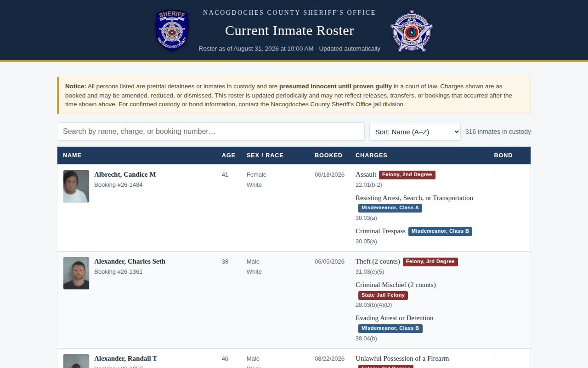
Task: Click statute code 28.03(b)(4)(D)
Action: (x=373, y=305)
